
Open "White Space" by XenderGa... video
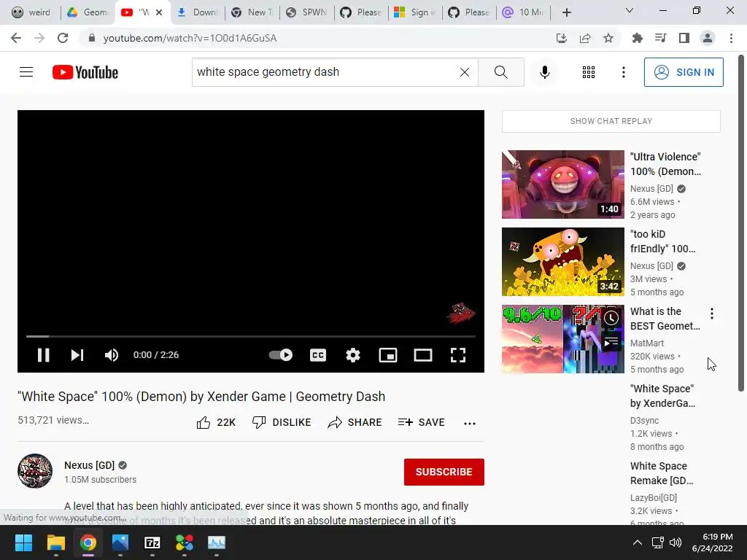point(662,396)
